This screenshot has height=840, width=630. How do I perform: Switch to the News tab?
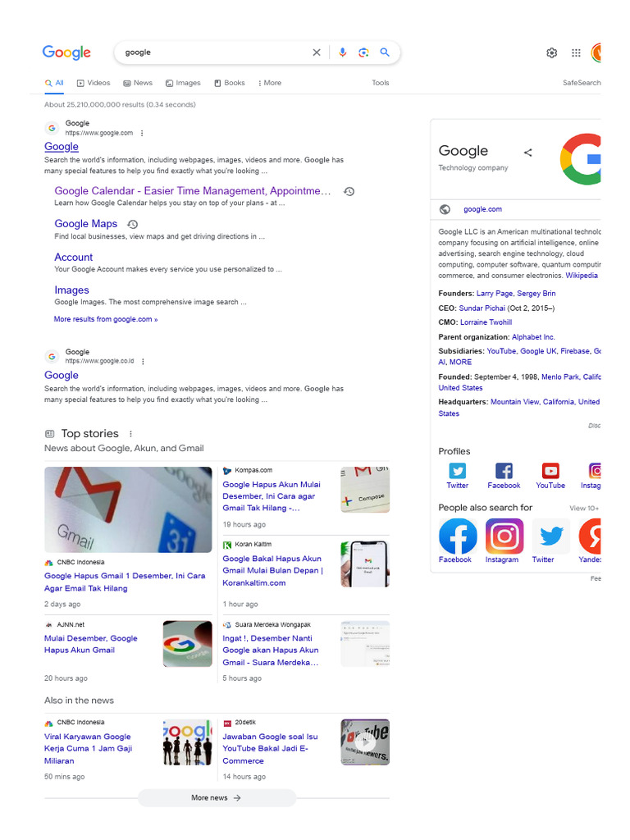tap(138, 83)
